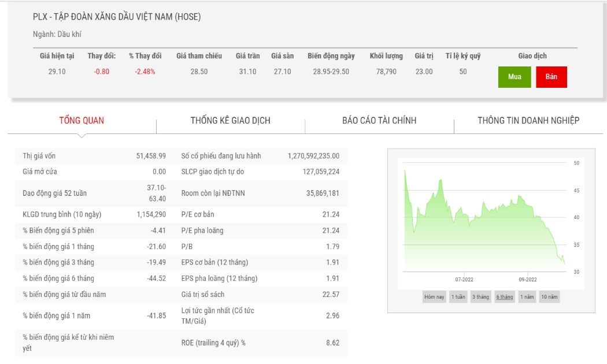The width and height of the screenshot is (607, 364).
Task: Click the green Mua buy button
Action: tap(515, 77)
